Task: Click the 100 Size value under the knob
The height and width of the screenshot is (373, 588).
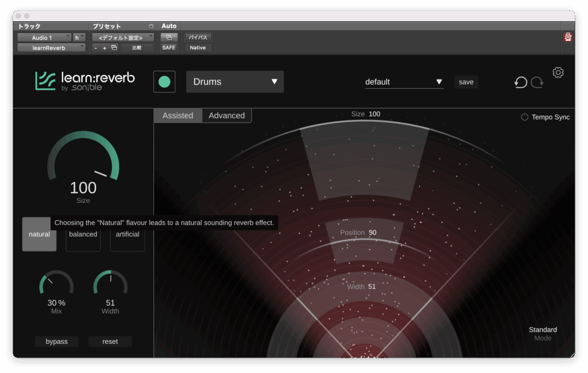Action: [x=83, y=188]
